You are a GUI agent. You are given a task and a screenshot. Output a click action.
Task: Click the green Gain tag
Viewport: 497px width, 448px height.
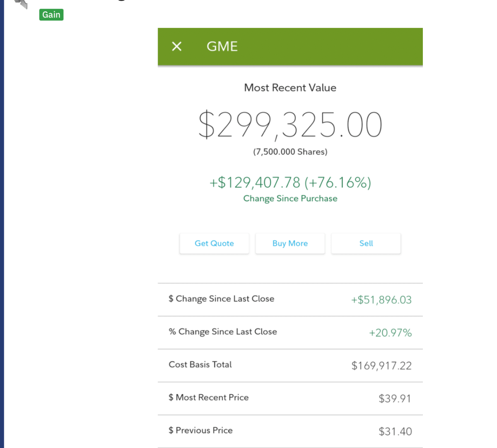(51, 15)
